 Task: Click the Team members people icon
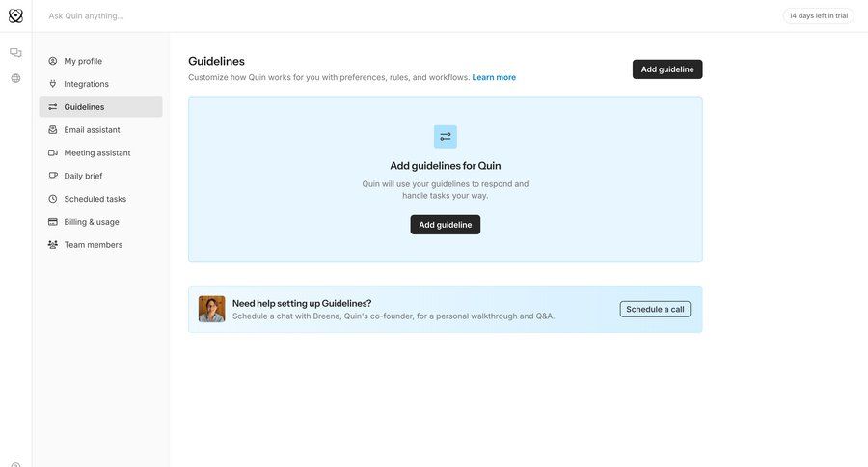click(53, 245)
